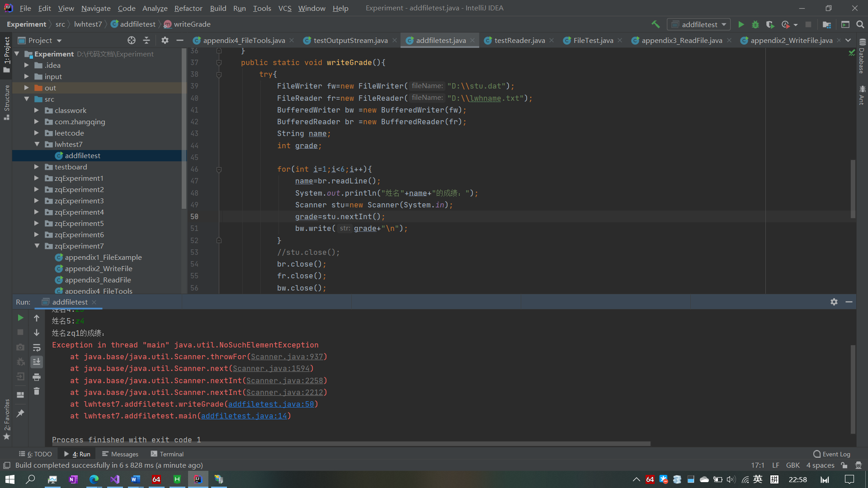Viewport: 868px width, 488px height.
Task: Toggle read-only lock icon in status bar
Action: [844, 465]
